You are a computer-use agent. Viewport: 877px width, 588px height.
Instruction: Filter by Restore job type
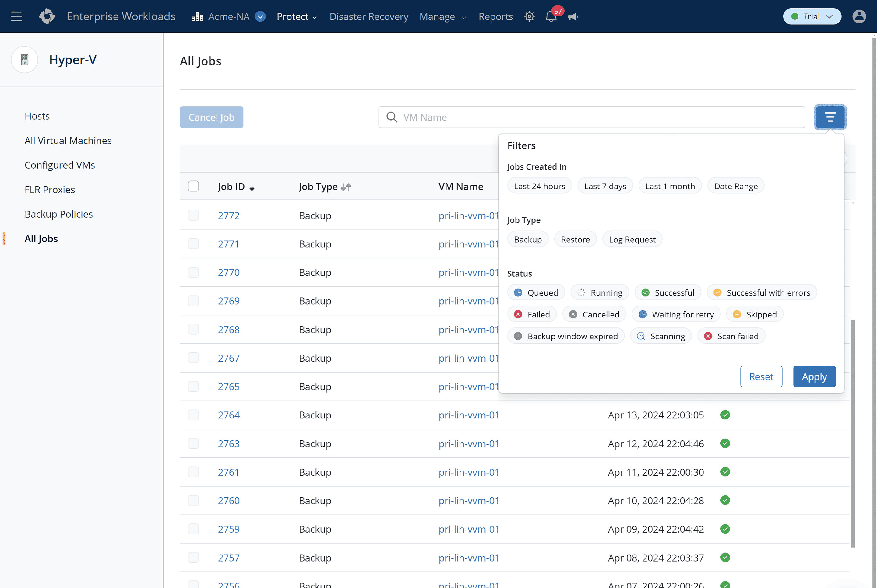[x=575, y=239]
